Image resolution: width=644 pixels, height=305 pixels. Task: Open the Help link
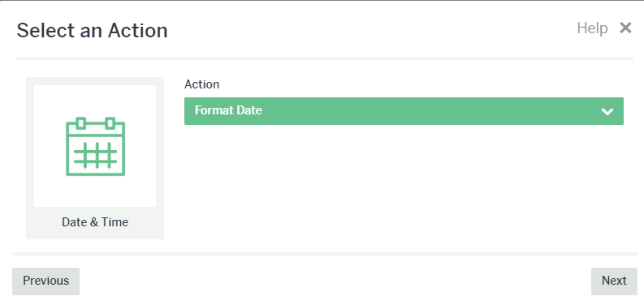click(x=592, y=28)
